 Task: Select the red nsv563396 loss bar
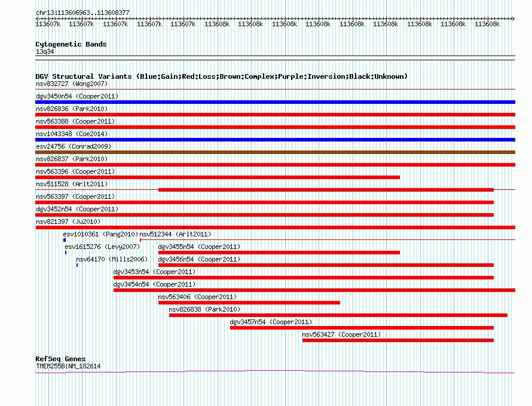pos(218,177)
